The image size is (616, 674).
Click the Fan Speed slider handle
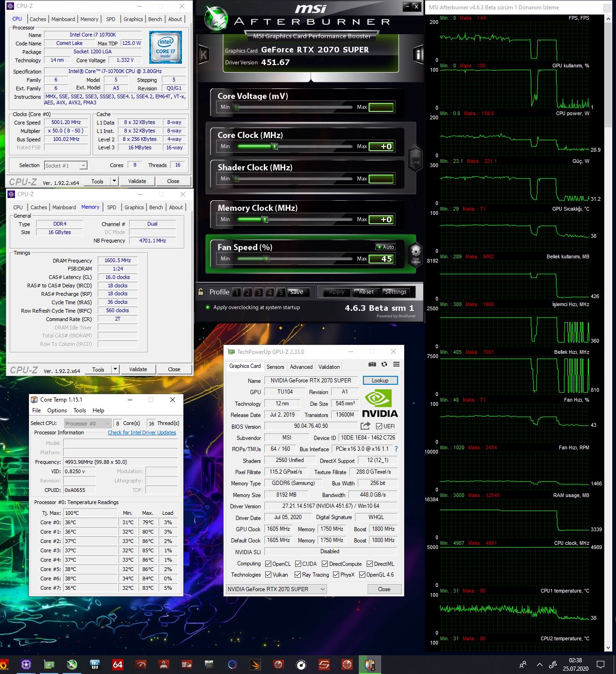pos(266,259)
